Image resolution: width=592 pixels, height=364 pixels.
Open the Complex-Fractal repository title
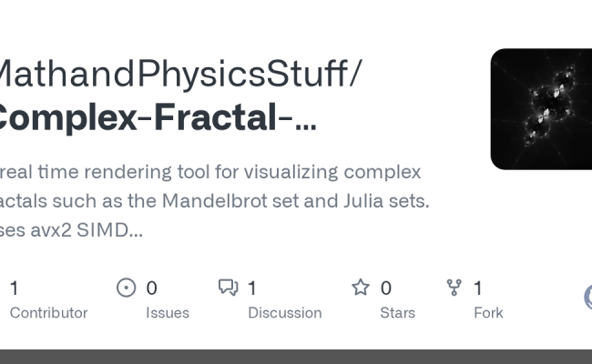point(157,117)
